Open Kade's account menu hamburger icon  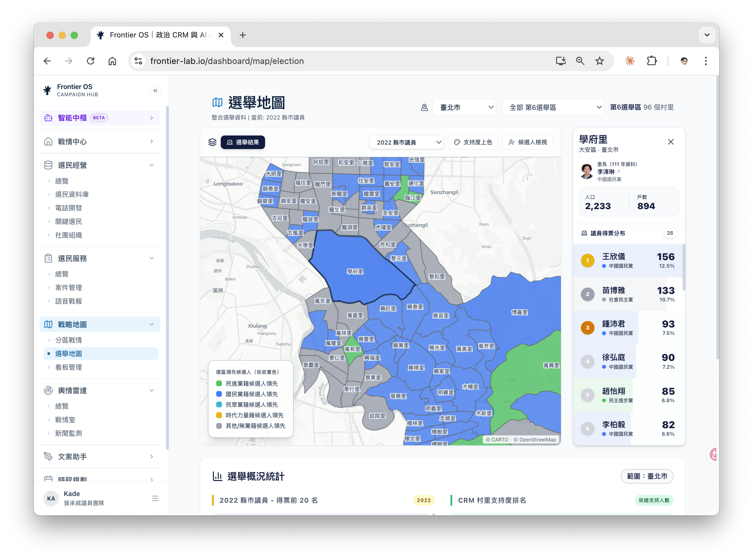[155, 498]
